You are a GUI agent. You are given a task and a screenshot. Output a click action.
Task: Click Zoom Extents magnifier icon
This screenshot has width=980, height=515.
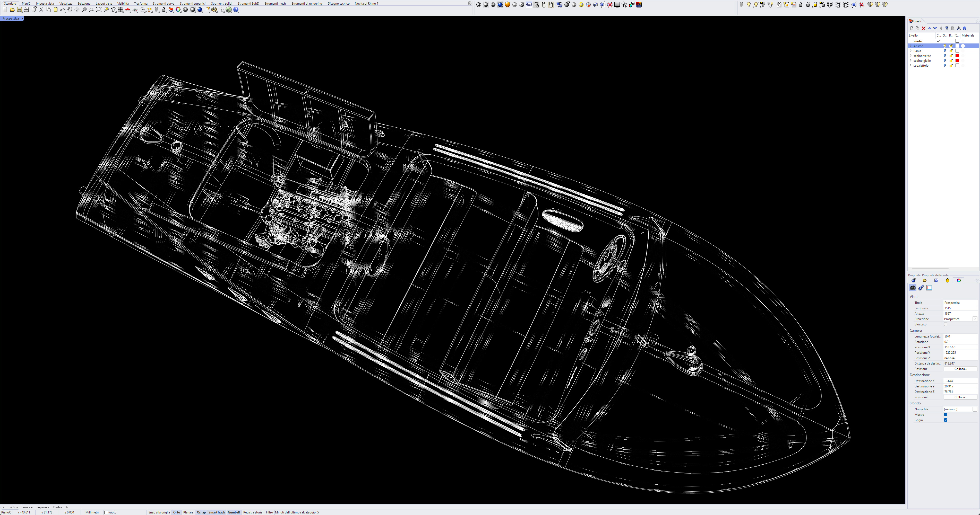click(x=99, y=10)
